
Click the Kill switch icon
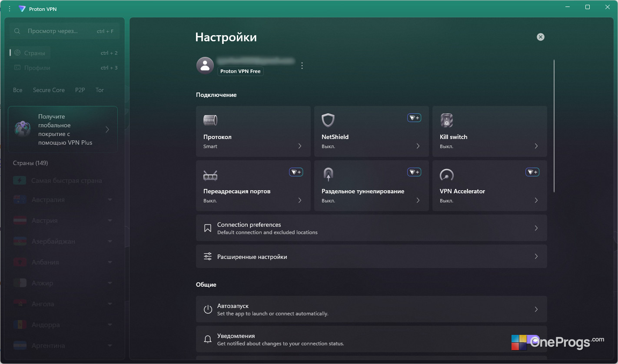pos(446,120)
